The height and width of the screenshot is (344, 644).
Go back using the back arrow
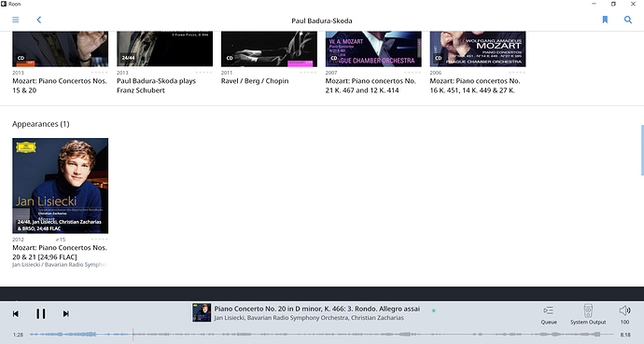pos(39,20)
